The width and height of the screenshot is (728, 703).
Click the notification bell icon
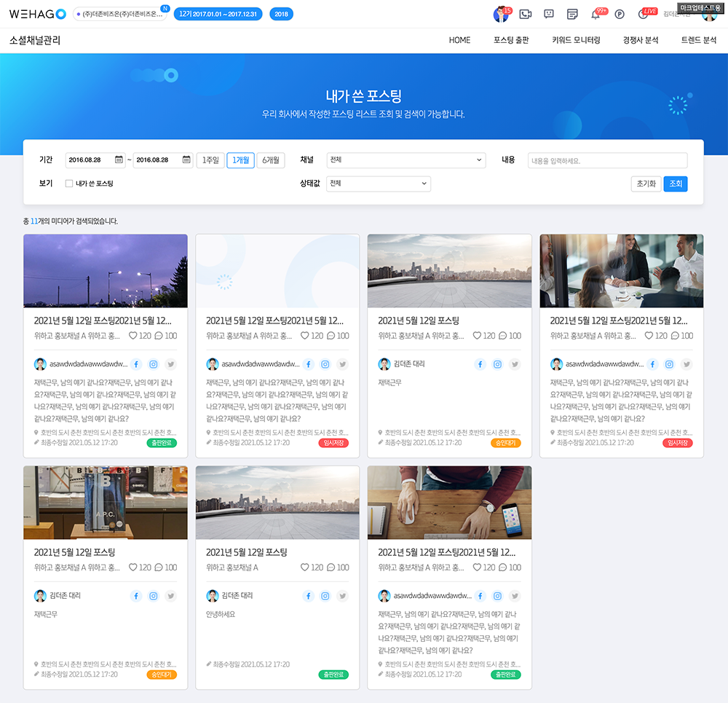coord(596,14)
